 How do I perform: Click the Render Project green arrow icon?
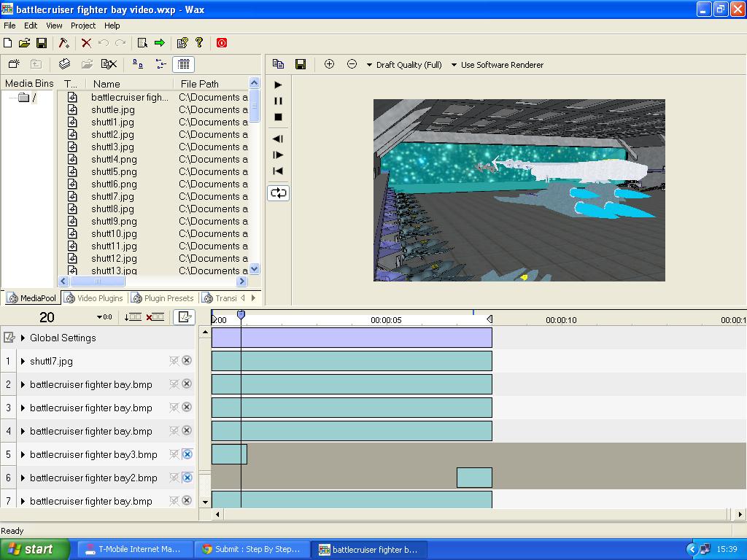(x=158, y=42)
